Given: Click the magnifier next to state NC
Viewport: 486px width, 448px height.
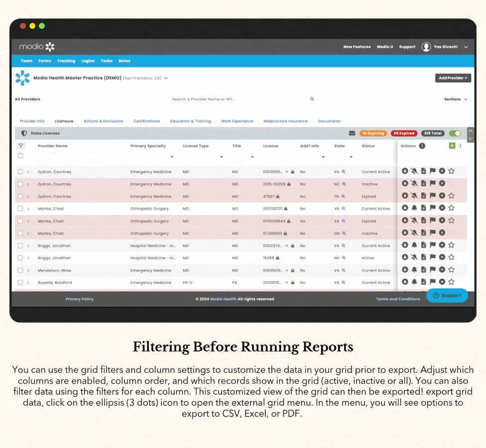Looking at the screenshot, I should [x=344, y=184].
